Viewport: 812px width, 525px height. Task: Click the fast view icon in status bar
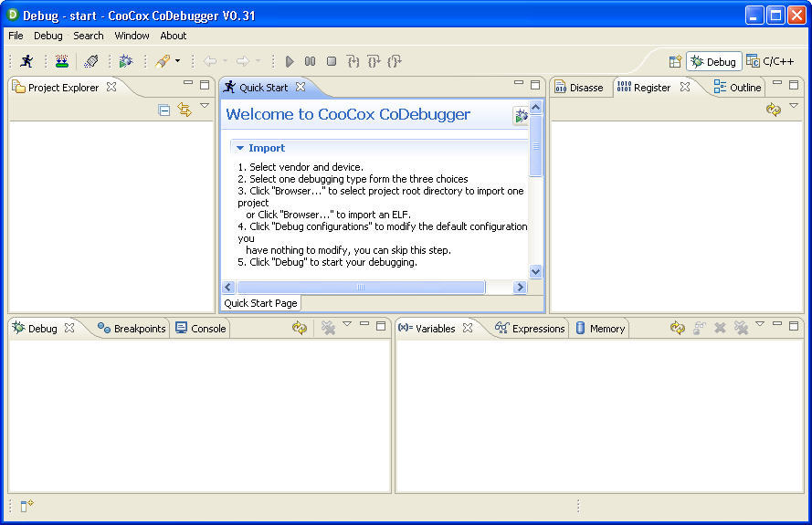26,506
